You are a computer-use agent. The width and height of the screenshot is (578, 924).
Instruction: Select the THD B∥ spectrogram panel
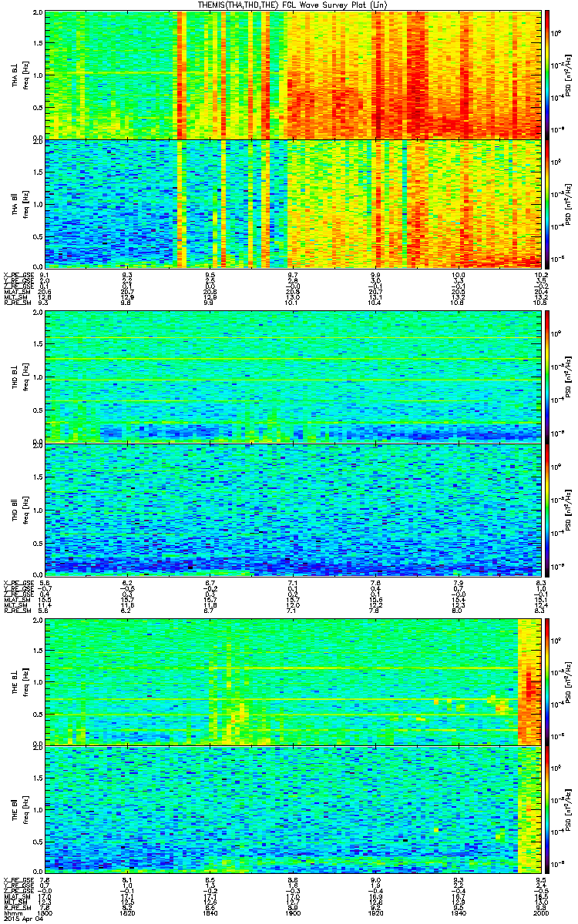click(293, 509)
